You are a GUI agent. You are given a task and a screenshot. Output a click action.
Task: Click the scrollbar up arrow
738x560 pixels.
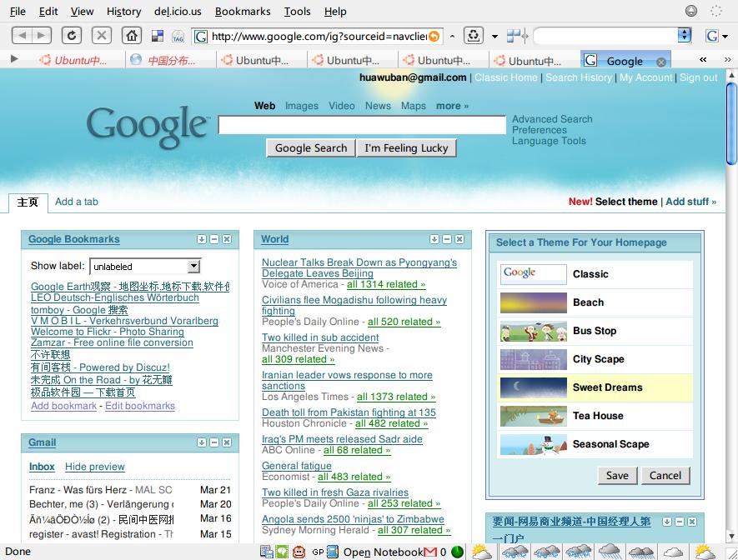tap(731, 75)
